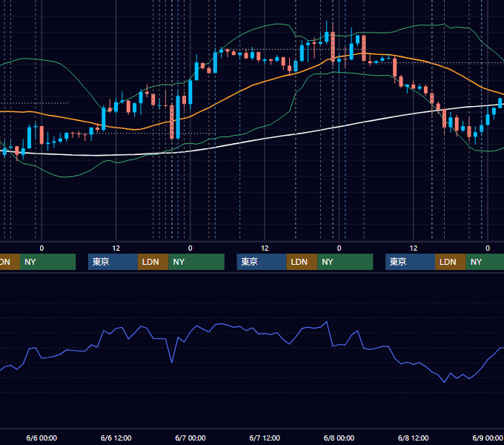Screen dimensions: 504x445
Task: Click the 6/6 12:00 time axis label
Action: pyautogui.click(x=116, y=438)
